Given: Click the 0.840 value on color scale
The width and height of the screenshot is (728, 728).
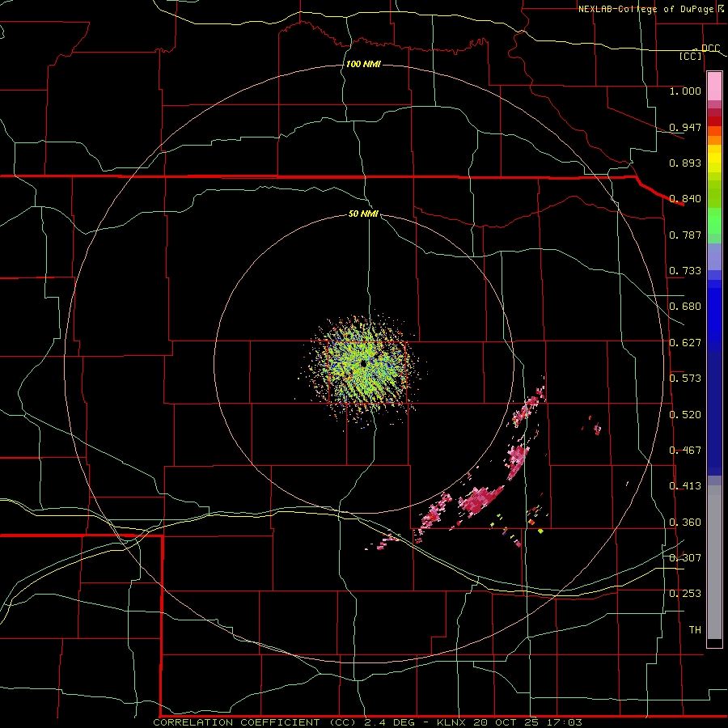Looking at the screenshot, I should point(685,199).
